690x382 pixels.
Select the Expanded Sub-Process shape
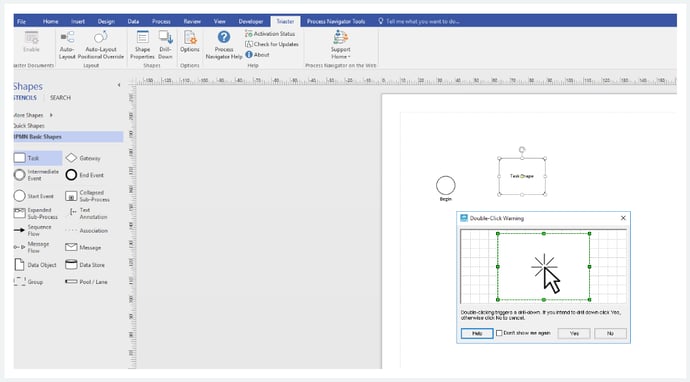click(36, 213)
